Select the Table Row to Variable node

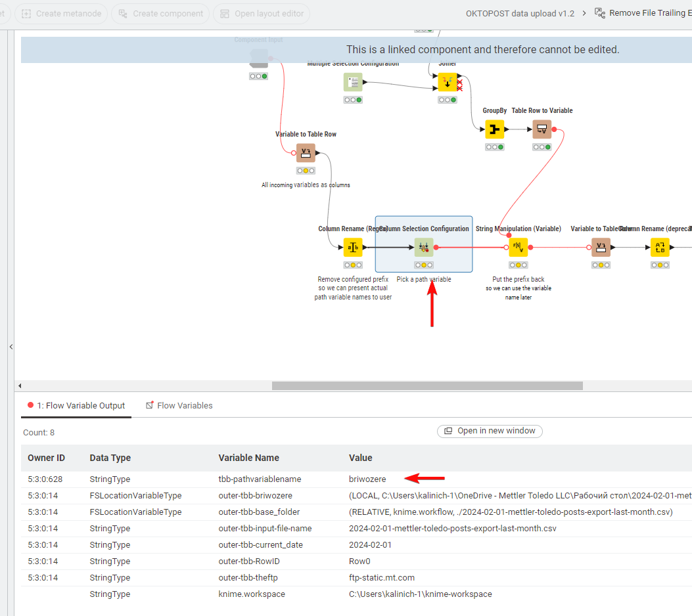[x=542, y=129]
